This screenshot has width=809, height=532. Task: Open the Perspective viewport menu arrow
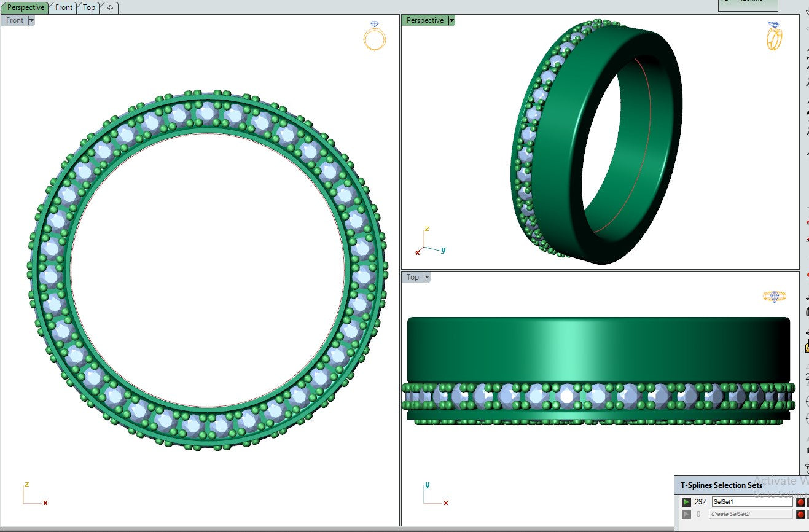point(451,20)
